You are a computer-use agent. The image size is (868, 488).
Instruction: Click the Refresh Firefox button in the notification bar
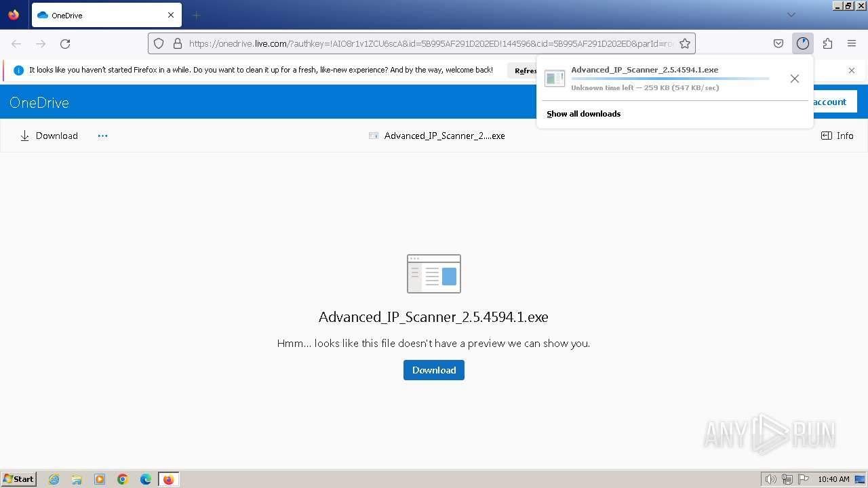click(522, 70)
